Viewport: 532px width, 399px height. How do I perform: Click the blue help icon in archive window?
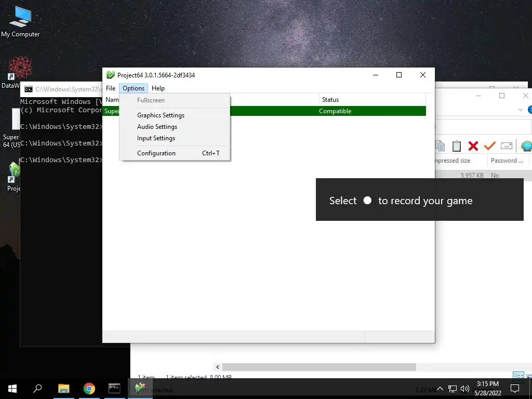coord(529,110)
